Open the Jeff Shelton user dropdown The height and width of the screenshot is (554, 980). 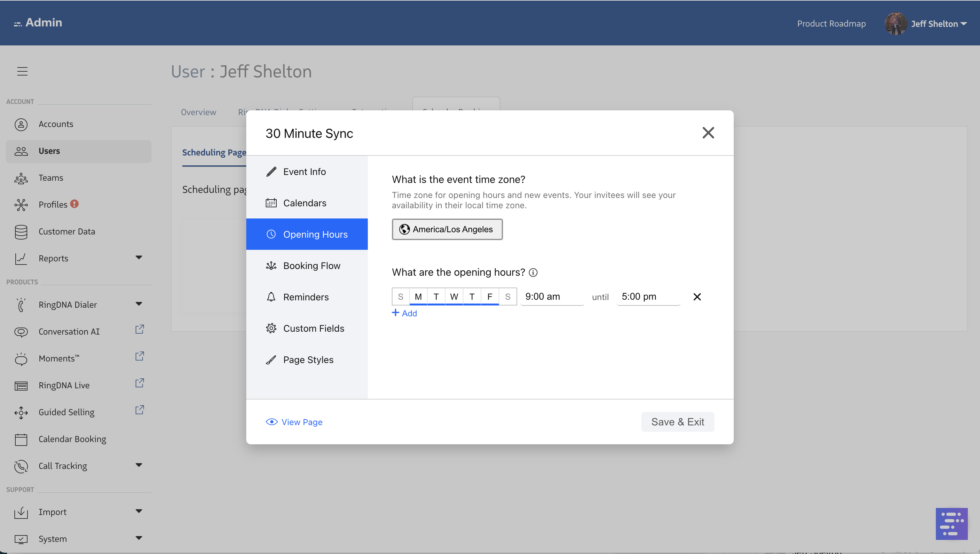point(938,24)
